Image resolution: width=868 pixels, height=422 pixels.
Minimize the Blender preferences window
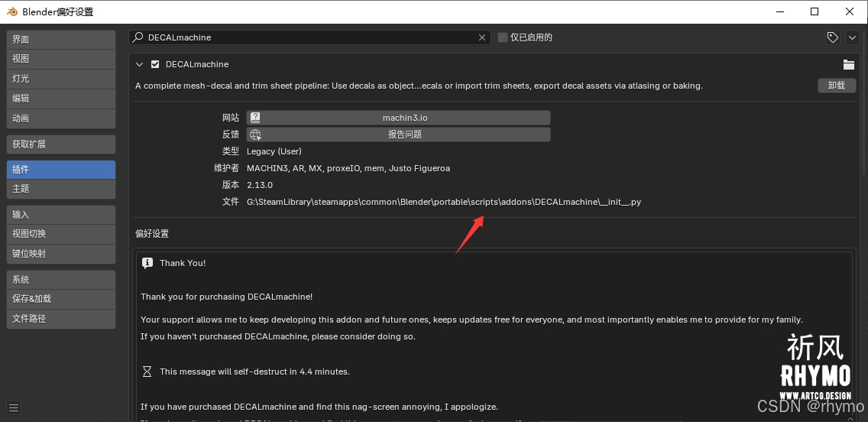(x=779, y=11)
